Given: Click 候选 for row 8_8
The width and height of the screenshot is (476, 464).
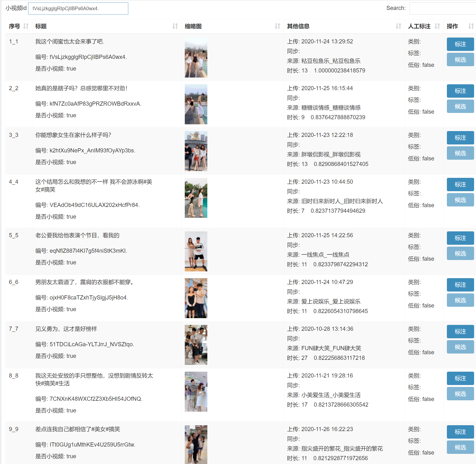Looking at the screenshot, I should point(460,394).
